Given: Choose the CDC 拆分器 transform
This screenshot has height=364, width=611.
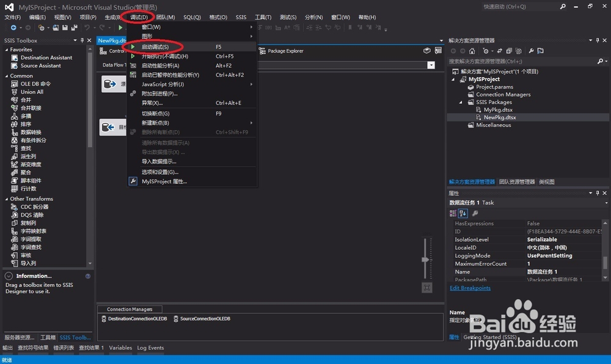Looking at the screenshot, I should 34,206.
